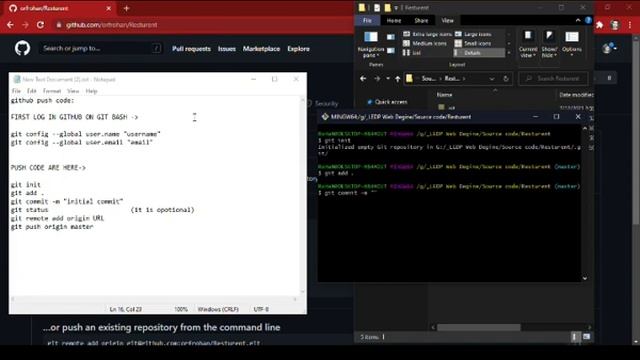Choose List layout in Explorer
The width and height of the screenshot is (640, 360).
point(412,53)
